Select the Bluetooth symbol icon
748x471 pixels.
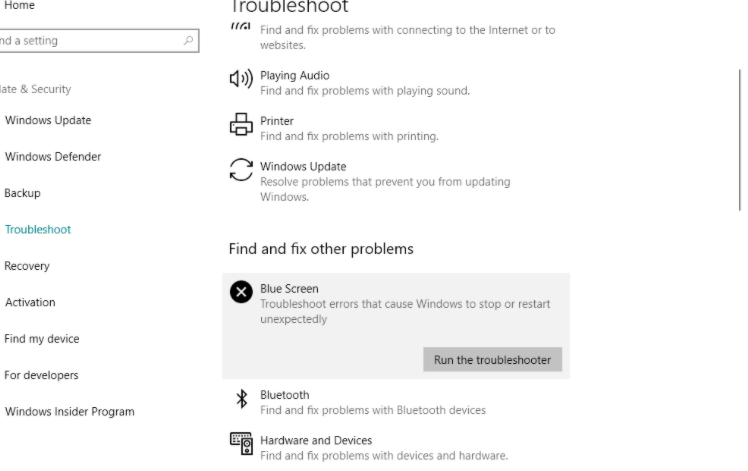click(242, 398)
